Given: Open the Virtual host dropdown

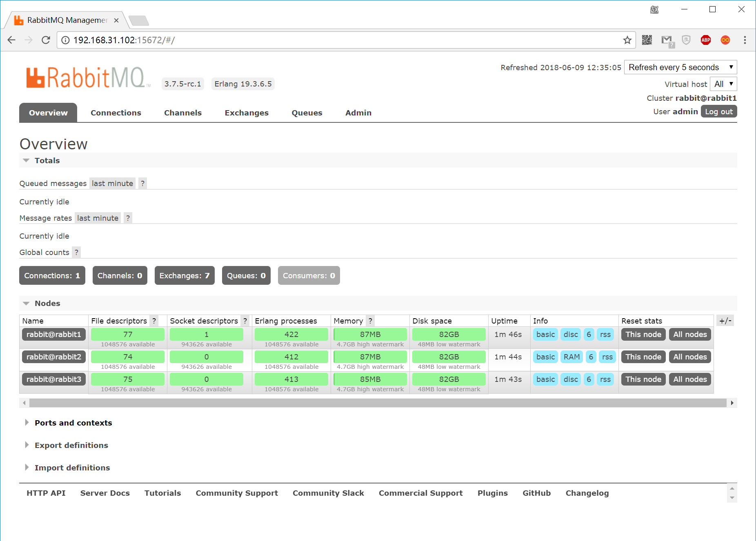Looking at the screenshot, I should 723,84.
